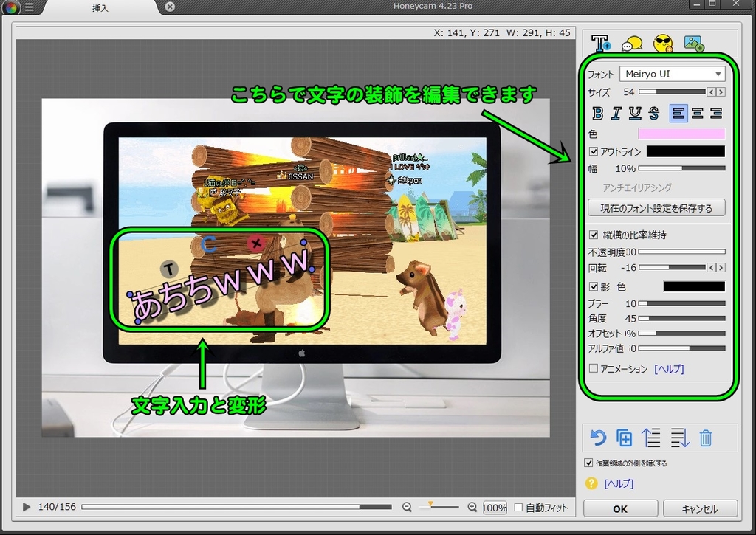Switch to the 挿入 tab

click(x=100, y=8)
